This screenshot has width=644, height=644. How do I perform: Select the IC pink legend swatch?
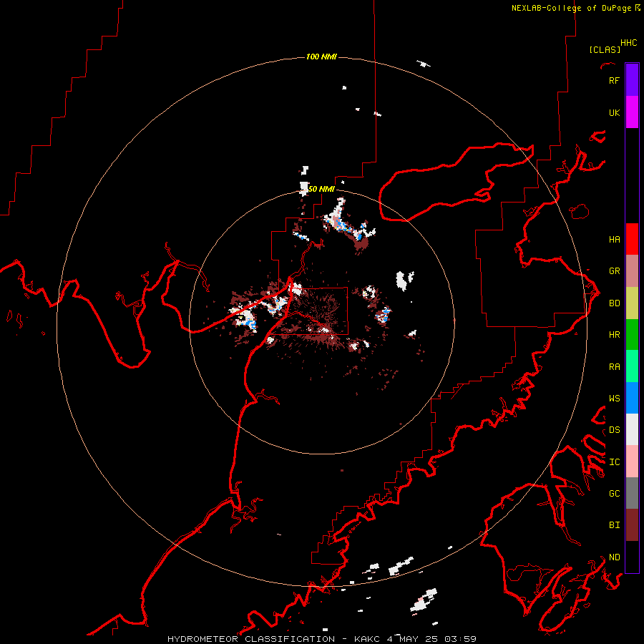tap(632, 462)
